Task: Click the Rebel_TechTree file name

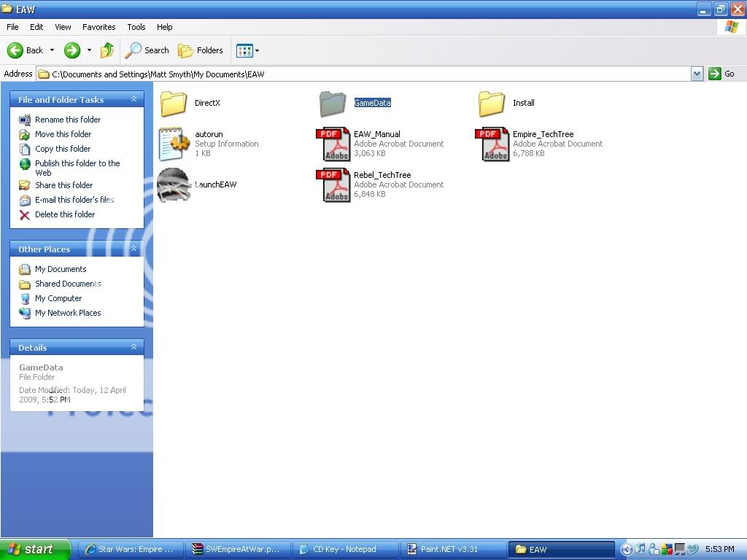Action: pos(382,175)
